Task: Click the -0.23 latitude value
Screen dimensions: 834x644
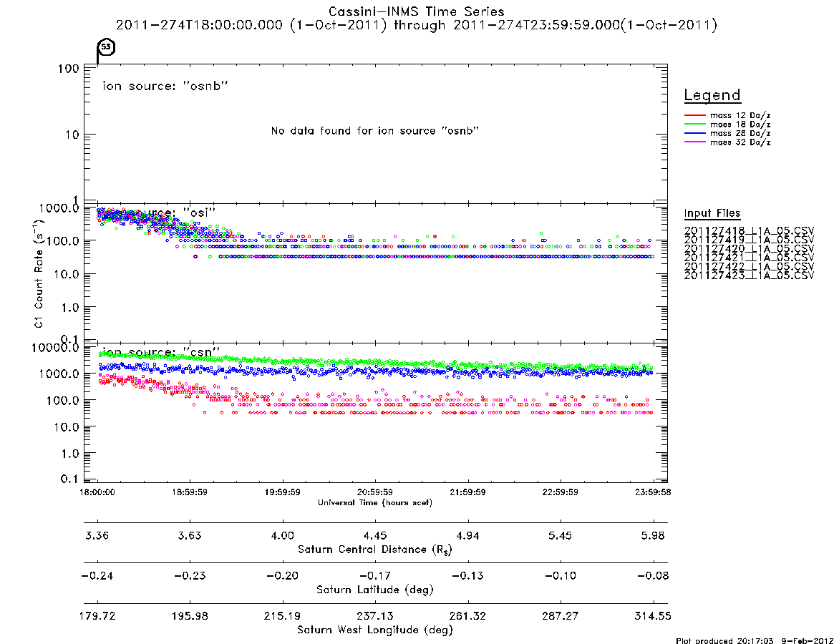Action: 190,576
